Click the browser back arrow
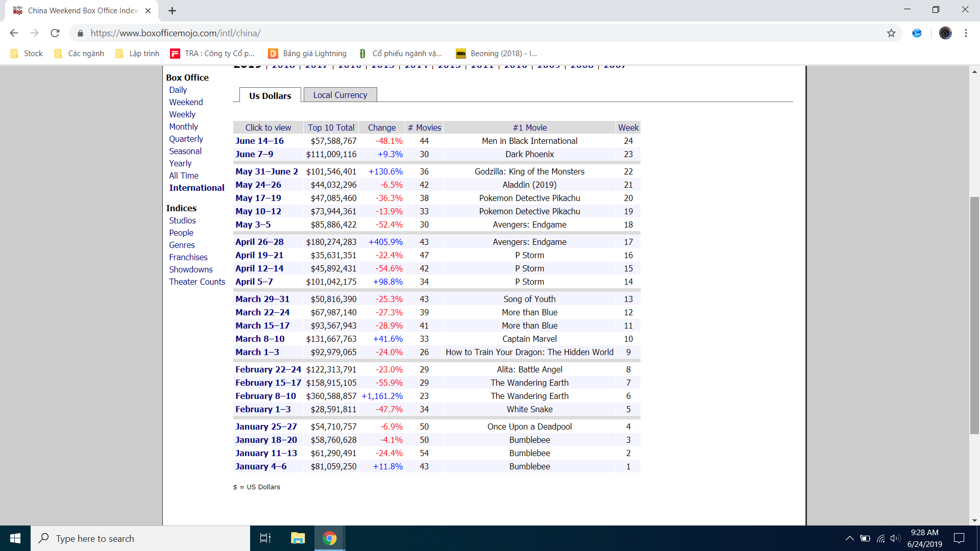 14,33
